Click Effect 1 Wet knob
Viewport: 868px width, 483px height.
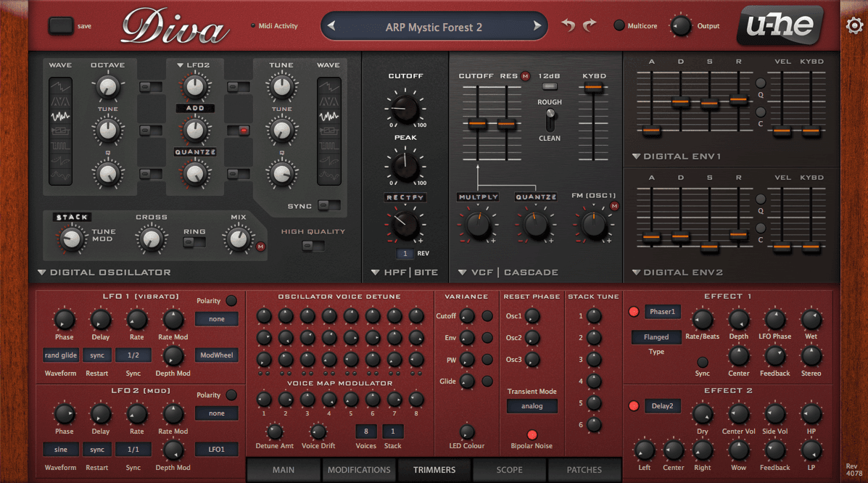(811, 320)
